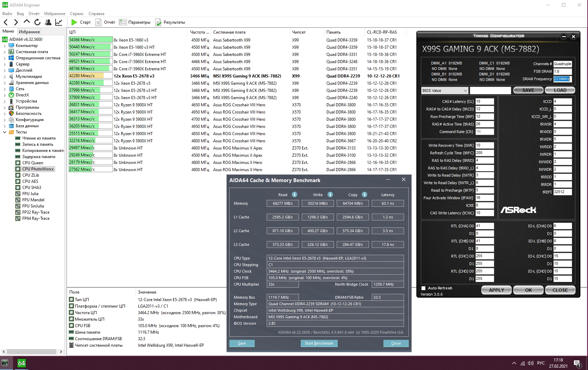This screenshot has width=588, height=370.
Task: Select FP64 Ray-Trace test in the tree
Action: pos(36,218)
